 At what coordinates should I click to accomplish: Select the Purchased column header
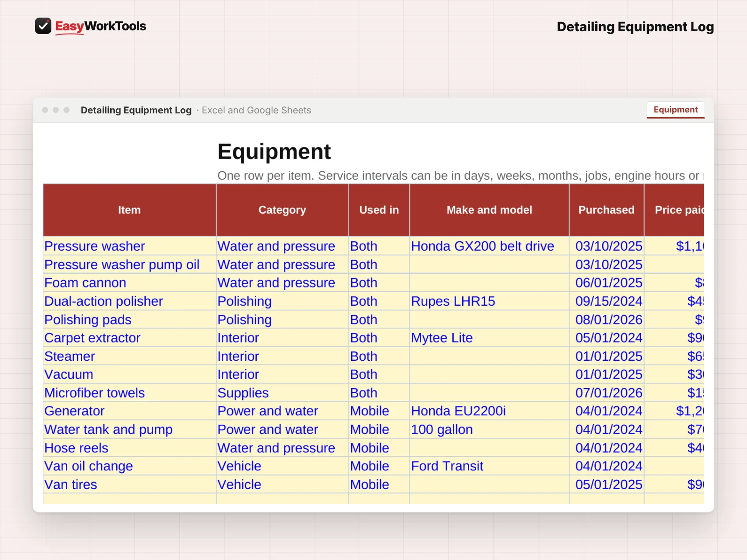click(x=606, y=210)
